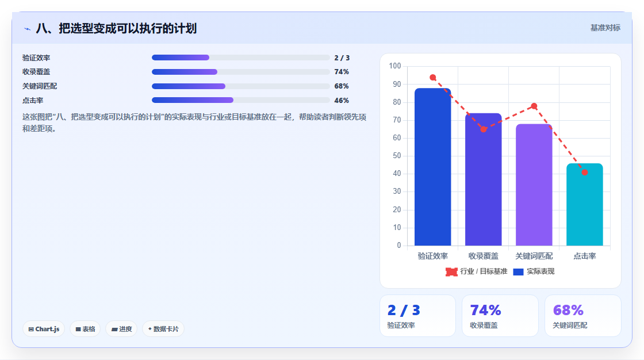
Task: Click the red benchmark point above 关键词匹配
Action: tap(534, 106)
